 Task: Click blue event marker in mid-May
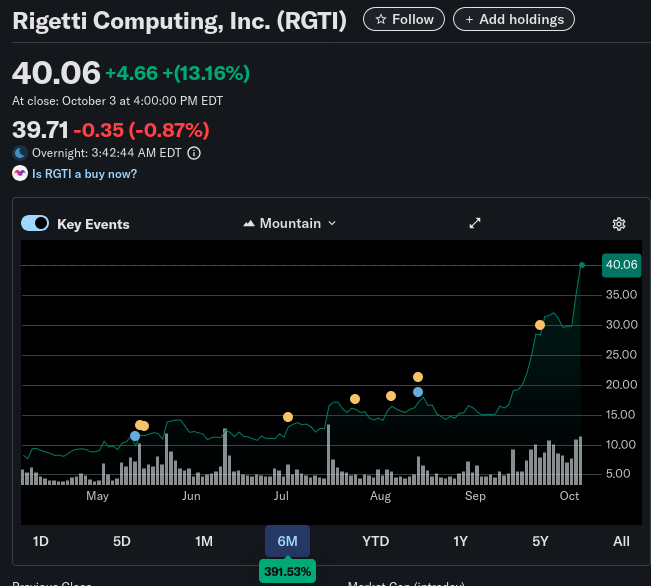(x=135, y=436)
